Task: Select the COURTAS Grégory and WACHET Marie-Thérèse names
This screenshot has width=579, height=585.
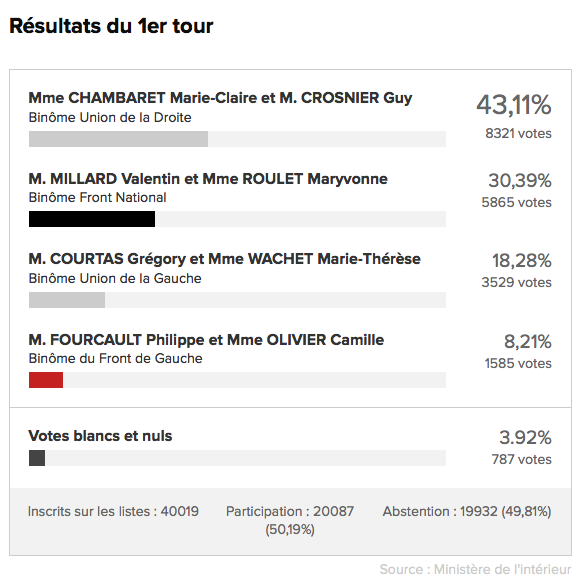Action: 225,259
